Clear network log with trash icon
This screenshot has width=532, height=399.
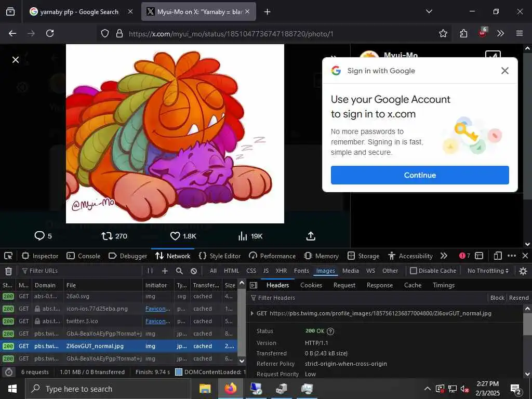[8, 271]
